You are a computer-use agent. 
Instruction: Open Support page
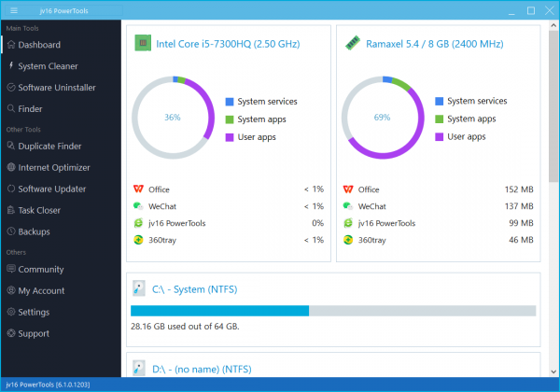[x=61, y=333]
